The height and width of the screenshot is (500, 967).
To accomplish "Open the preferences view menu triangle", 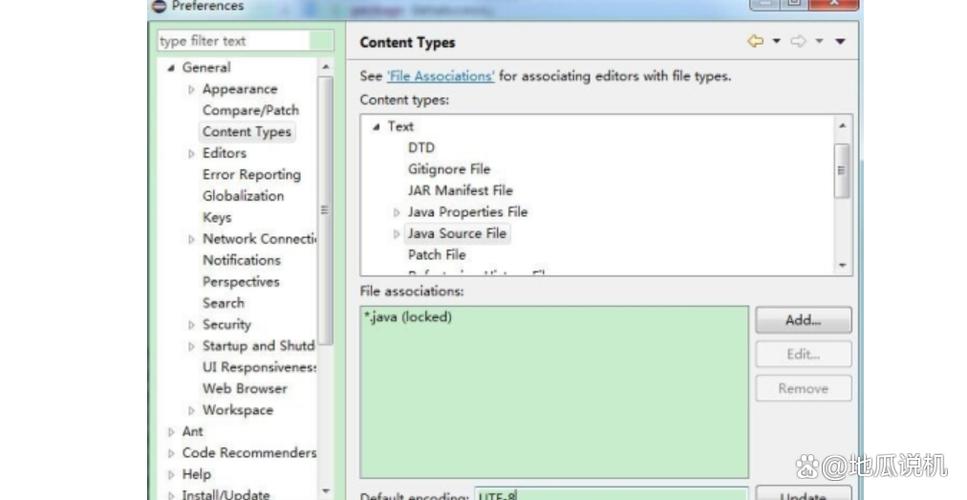I will tap(840, 42).
